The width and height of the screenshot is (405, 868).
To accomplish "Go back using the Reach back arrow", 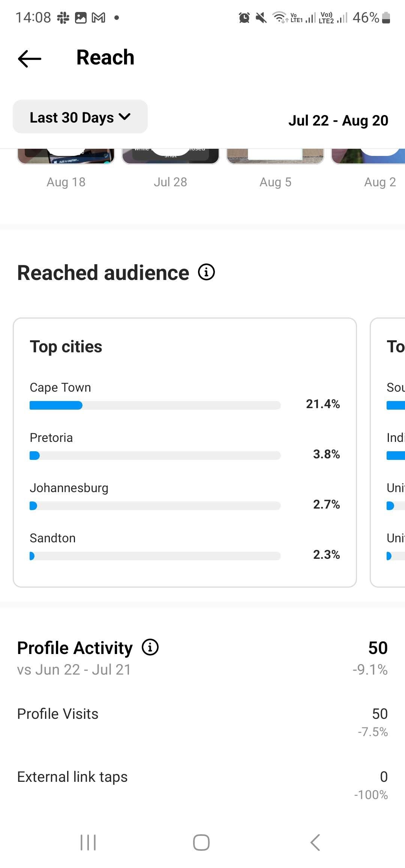I will pyautogui.click(x=28, y=58).
